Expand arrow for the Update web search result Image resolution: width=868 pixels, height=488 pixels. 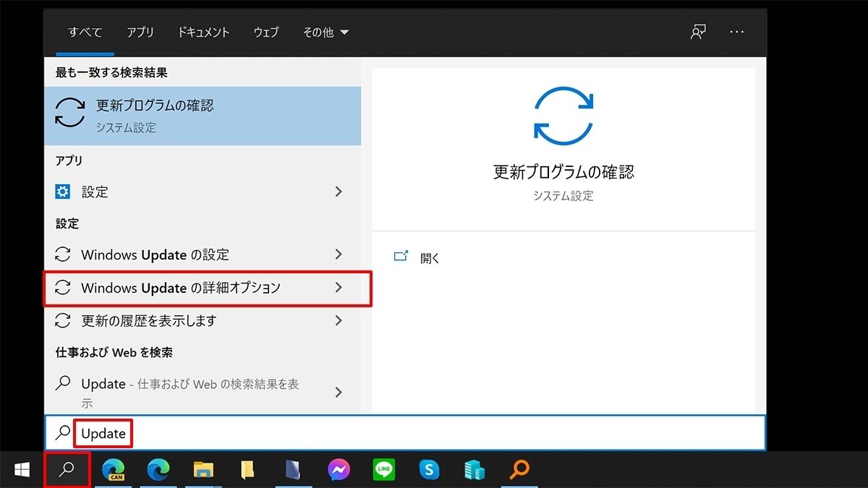click(x=339, y=392)
